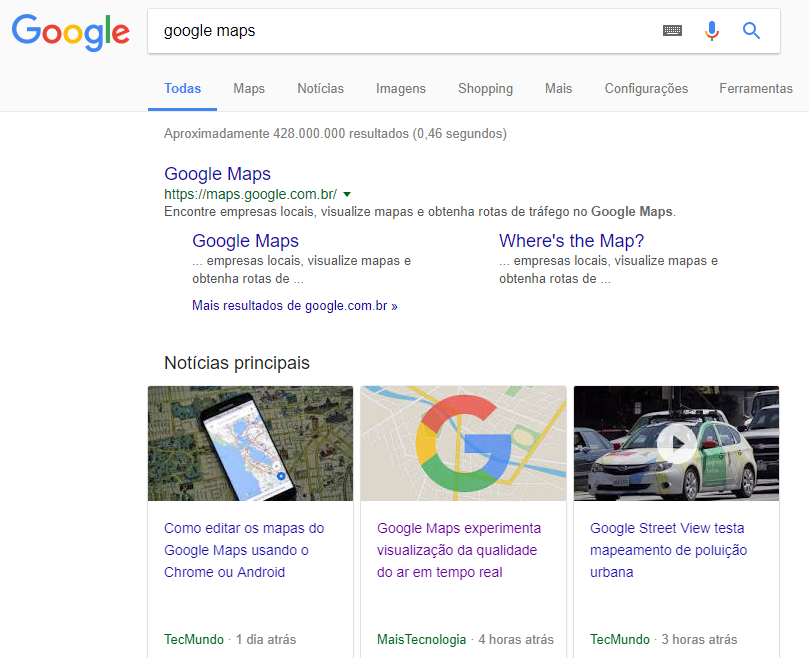Open the Where's the Map? sitelink
The image size is (809, 658).
[x=571, y=241]
